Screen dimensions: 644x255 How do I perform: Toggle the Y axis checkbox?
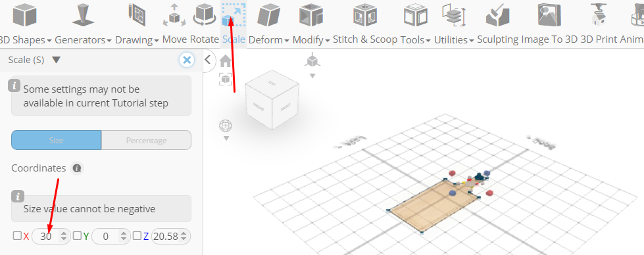point(77,236)
